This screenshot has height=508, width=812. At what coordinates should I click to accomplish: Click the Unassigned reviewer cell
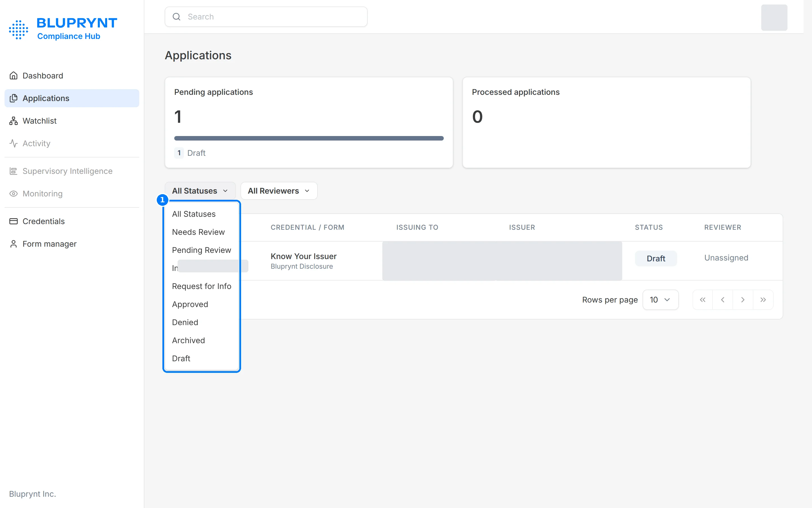(x=726, y=258)
